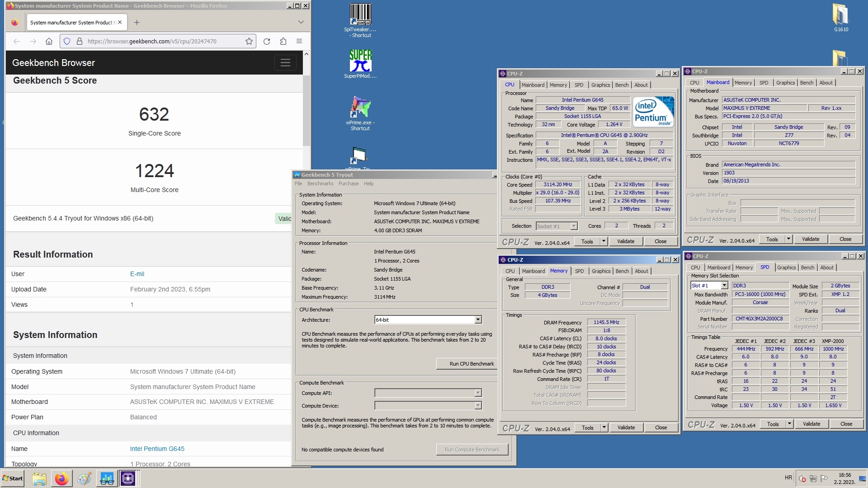The width and height of the screenshot is (868, 488).
Task: Select SPD tab in Memory CPU-Z window
Action: [579, 271]
